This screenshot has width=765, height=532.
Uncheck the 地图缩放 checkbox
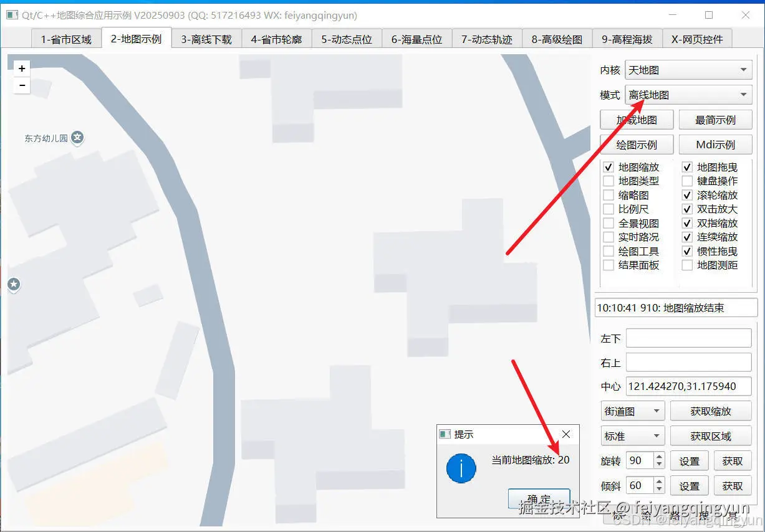609,167
